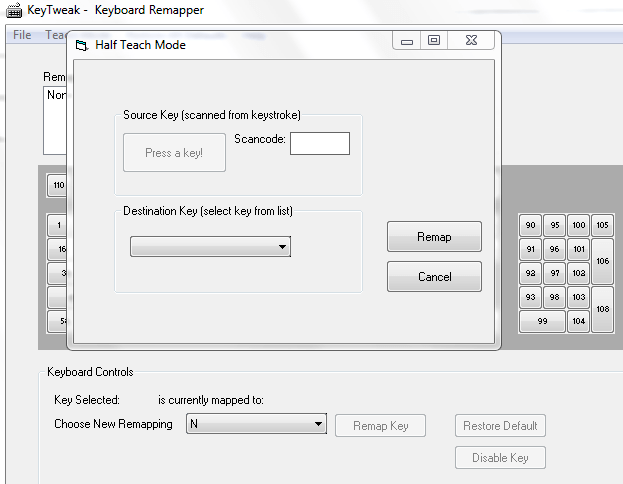Viewport: 623px width, 484px height.
Task: Click the 'Press a key!' button
Action: tap(174, 153)
